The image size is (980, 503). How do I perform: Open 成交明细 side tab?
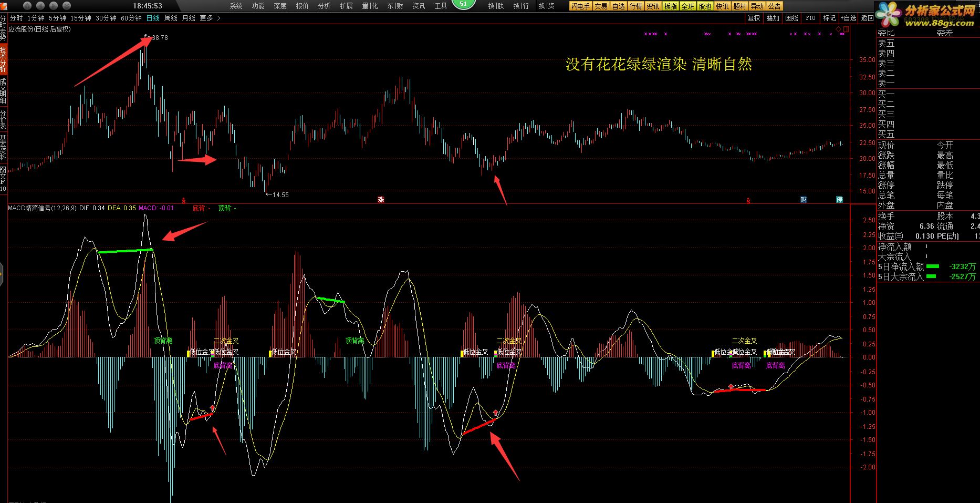pos(3,90)
